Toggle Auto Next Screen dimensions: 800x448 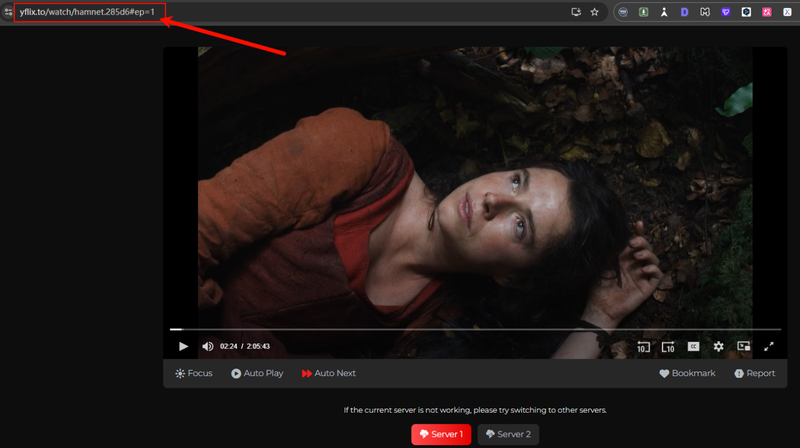329,374
